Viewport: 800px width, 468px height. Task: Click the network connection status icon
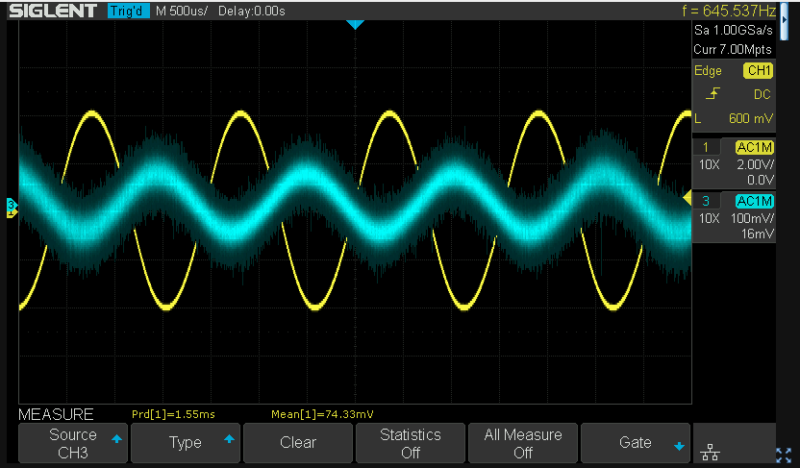(710, 452)
